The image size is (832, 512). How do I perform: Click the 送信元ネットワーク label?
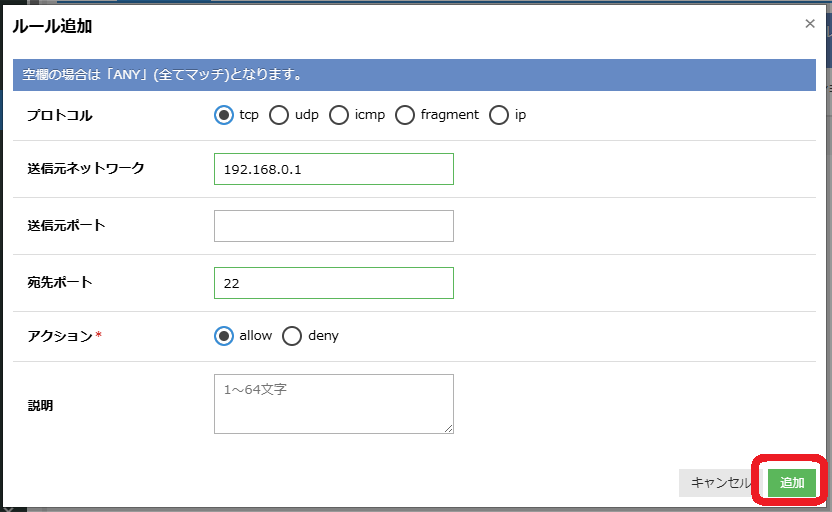(x=86, y=168)
